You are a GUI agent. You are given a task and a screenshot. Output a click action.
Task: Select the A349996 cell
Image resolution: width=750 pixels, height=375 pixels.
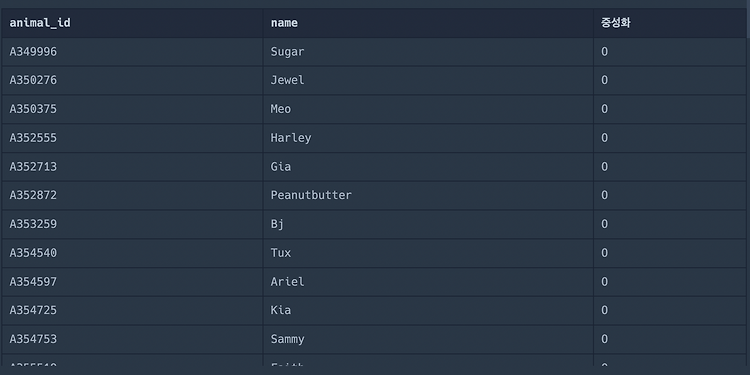point(132,52)
